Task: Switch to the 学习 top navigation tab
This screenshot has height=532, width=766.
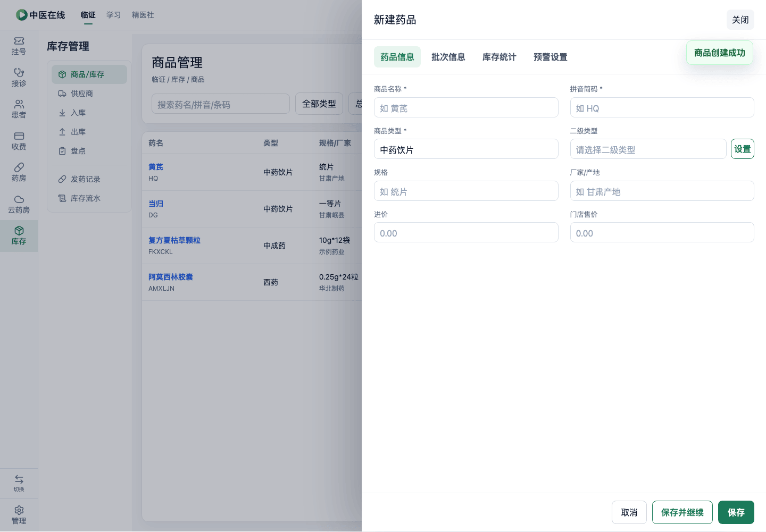Action: pyautogui.click(x=114, y=15)
